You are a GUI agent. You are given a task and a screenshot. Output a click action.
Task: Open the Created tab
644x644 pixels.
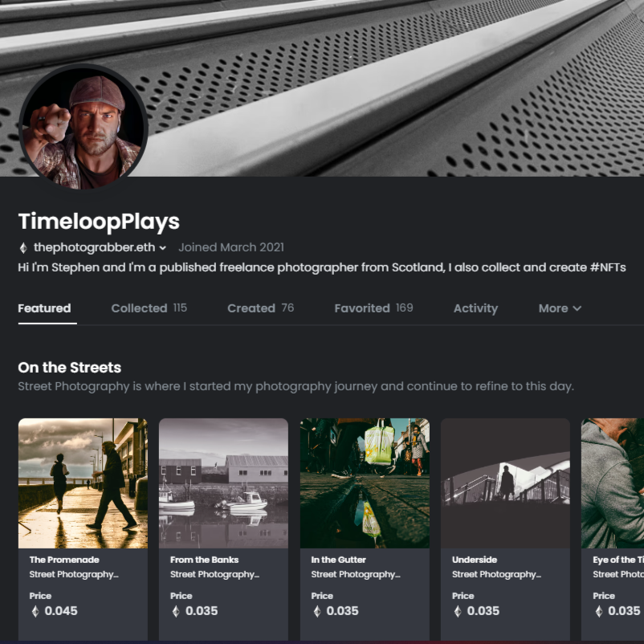coord(261,308)
